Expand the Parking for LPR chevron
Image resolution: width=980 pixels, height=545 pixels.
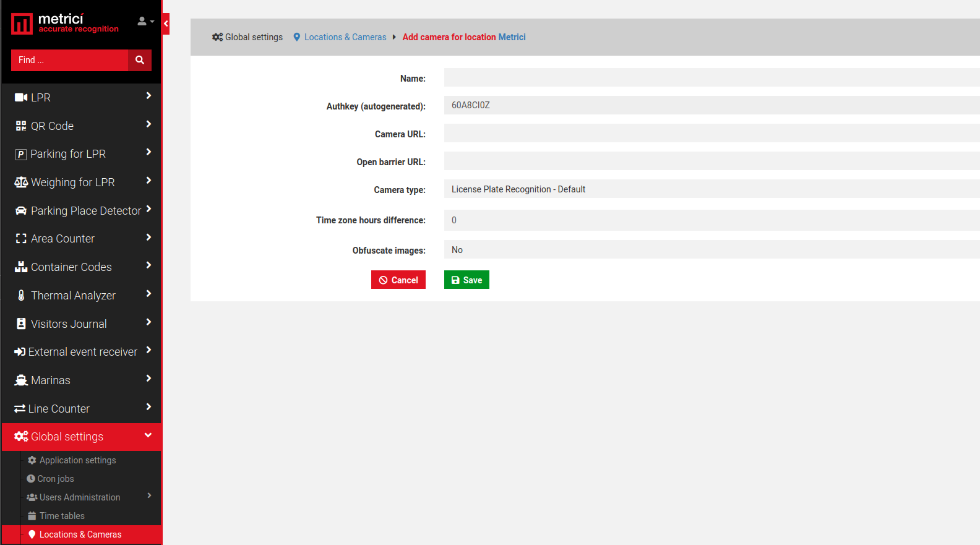(148, 152)
